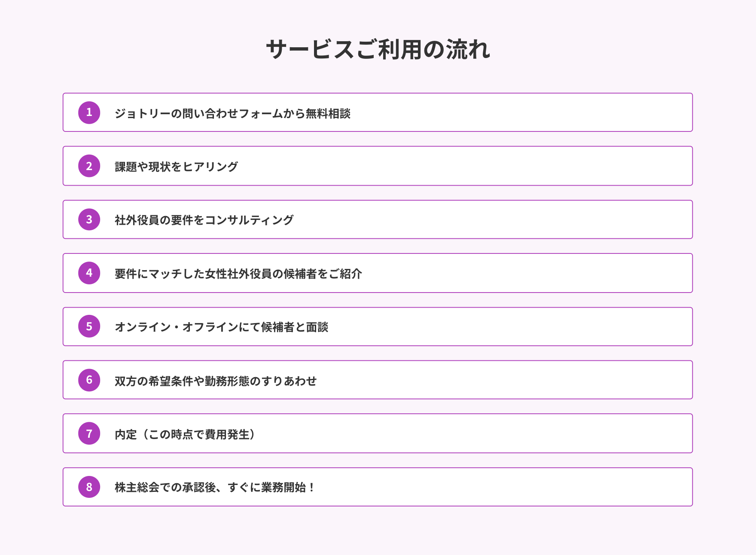
Task: Click the オンライン・オフラインにて候補者と面談 text
Action: (221, 327)
